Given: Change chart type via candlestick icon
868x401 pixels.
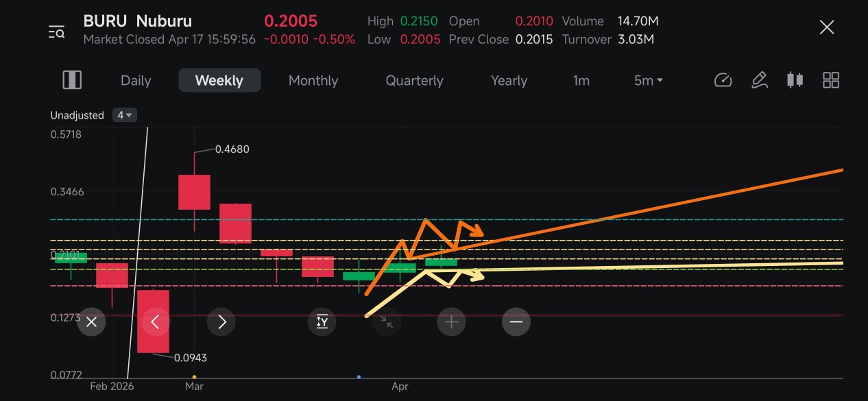Looking at the screenshot, I should click(795, 80).
